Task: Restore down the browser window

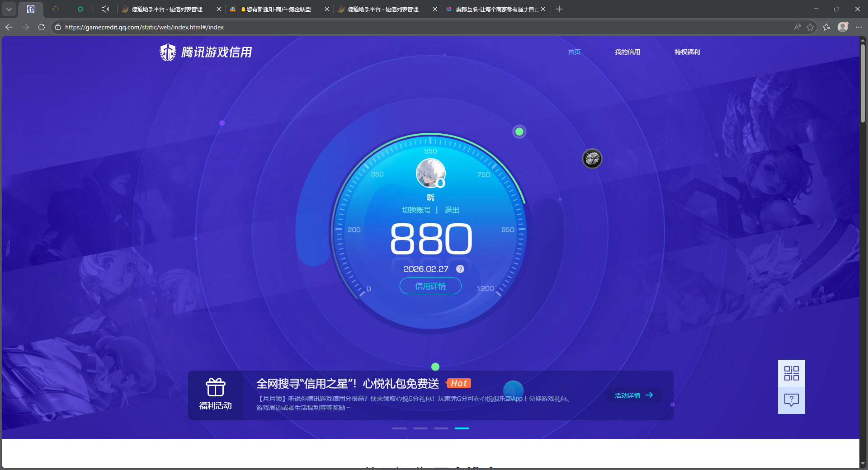Action: (x=837, y=9)
